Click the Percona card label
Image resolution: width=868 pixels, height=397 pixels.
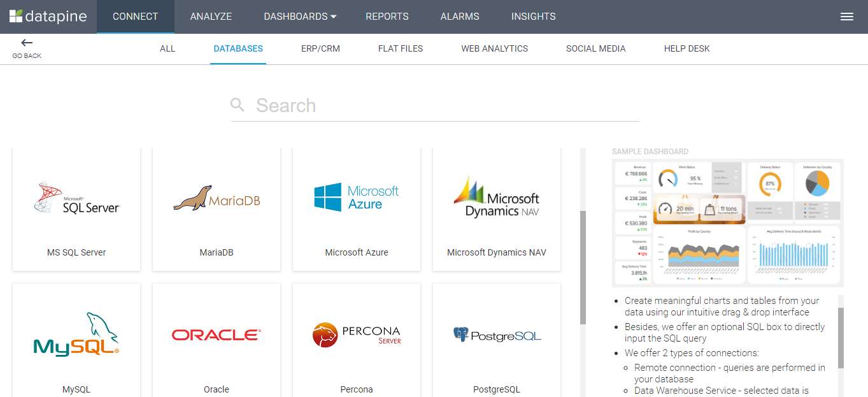coord(357,389)
